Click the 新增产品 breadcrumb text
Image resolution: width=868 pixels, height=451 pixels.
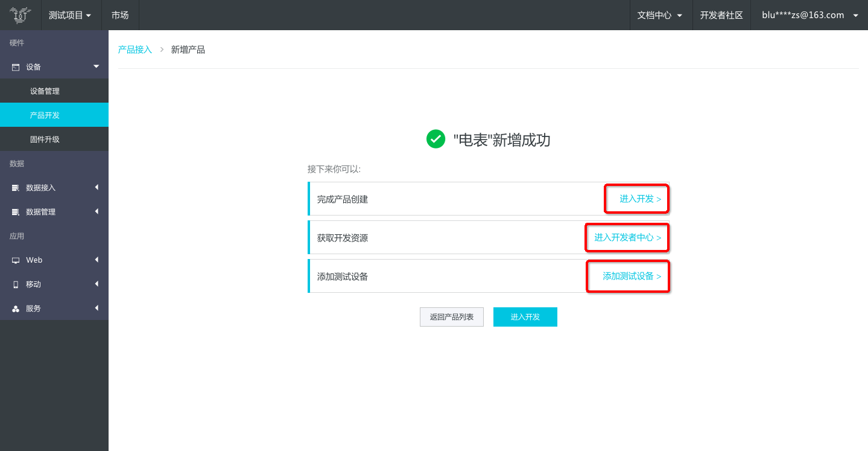188,50
